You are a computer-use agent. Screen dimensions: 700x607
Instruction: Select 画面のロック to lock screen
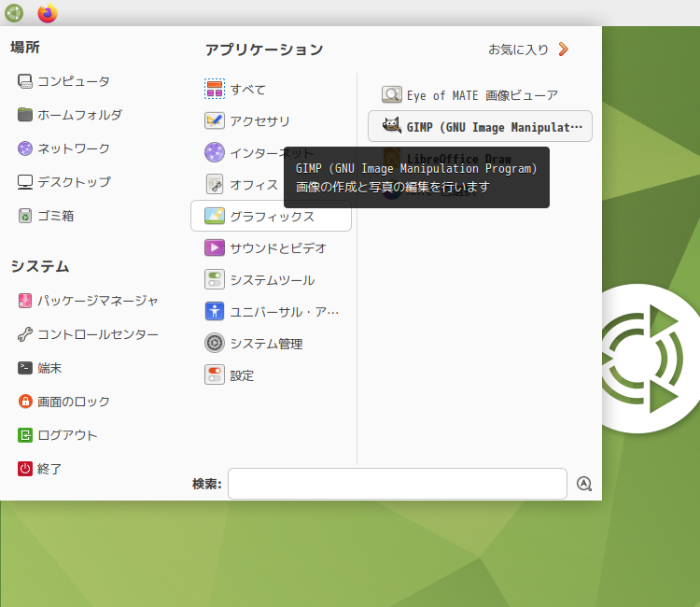coord(63,402)
